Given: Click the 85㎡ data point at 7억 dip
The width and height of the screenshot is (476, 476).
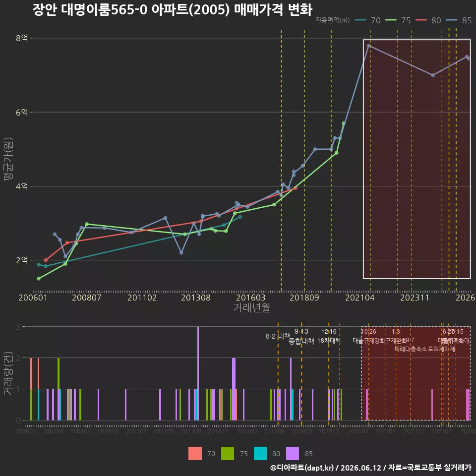Looking at the screenshot, I should pyautogui.click(x=433, y=75).
